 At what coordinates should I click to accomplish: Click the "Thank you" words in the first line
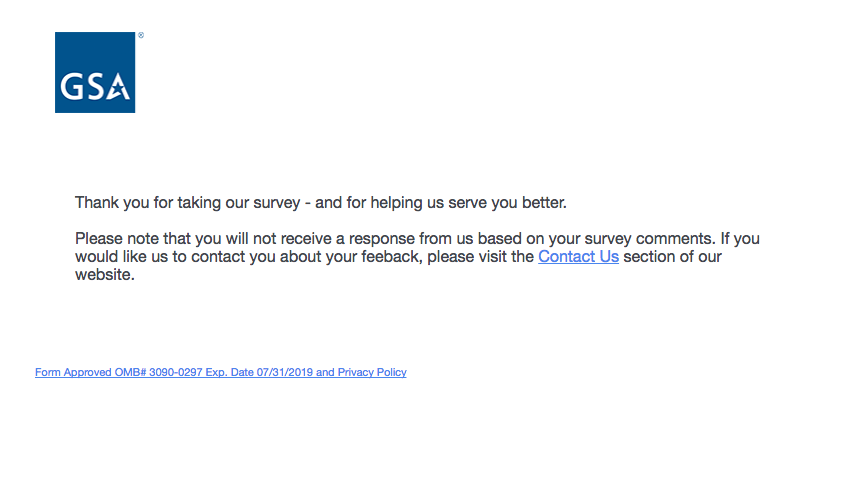(108, 203)
